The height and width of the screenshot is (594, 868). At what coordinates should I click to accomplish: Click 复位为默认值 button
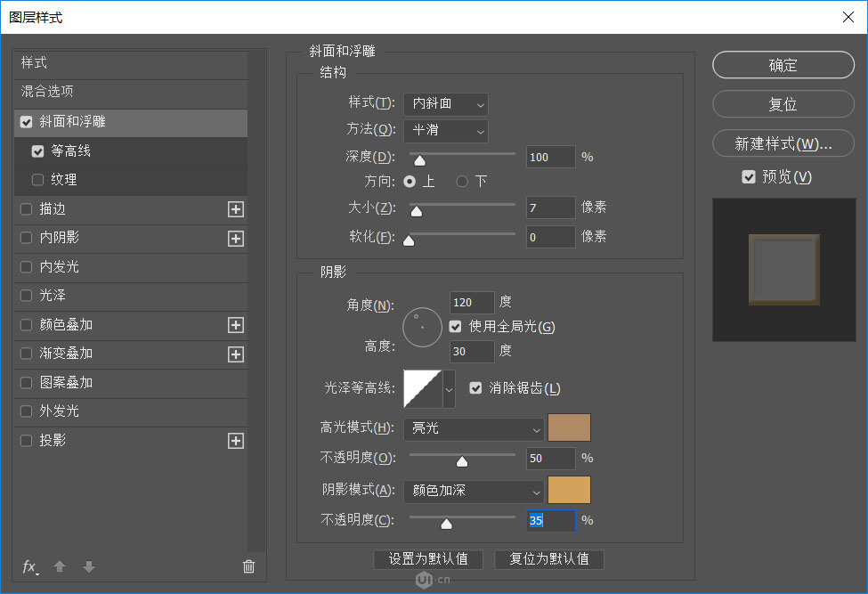[x=549, y=559]
